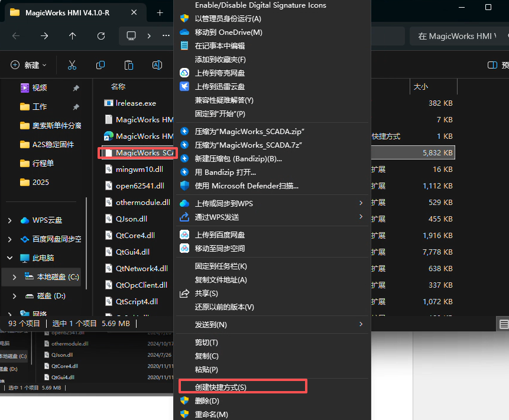Choose 移动至同步空间

(x=272, y=249)
